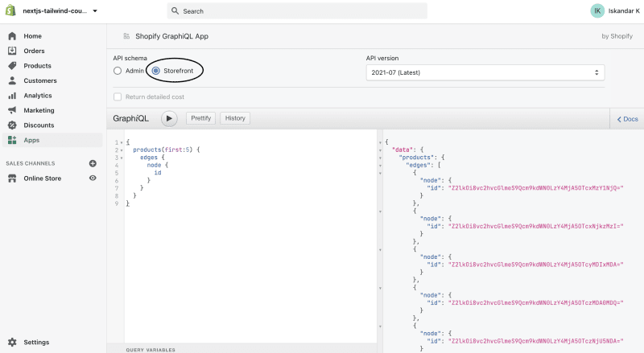Select the Storefront API schema radio
The width and height of the screenshot is (644, 353).
point(155,71)
